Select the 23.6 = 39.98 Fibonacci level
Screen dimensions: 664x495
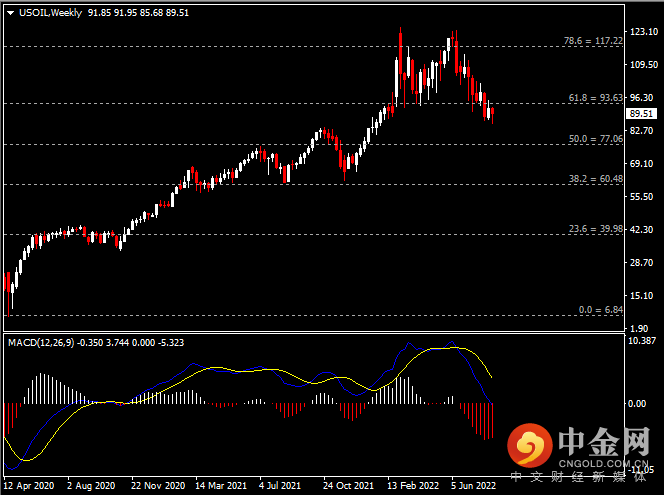[595, 229]
